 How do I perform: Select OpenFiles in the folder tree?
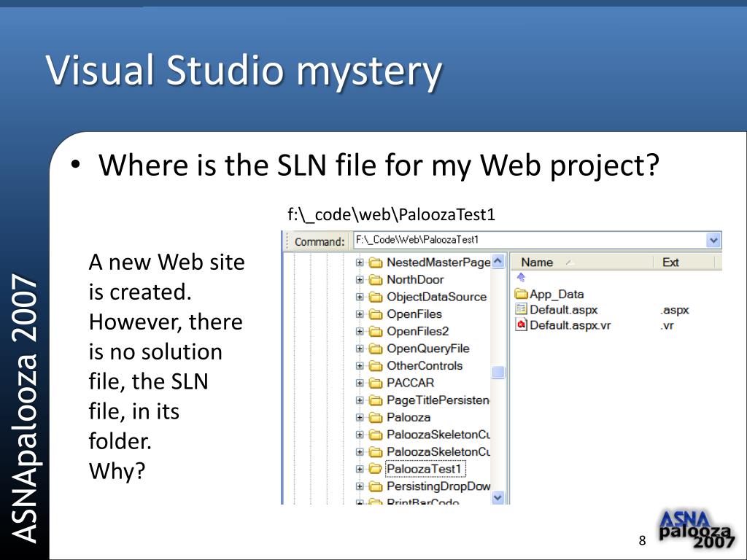click(414, 314)
